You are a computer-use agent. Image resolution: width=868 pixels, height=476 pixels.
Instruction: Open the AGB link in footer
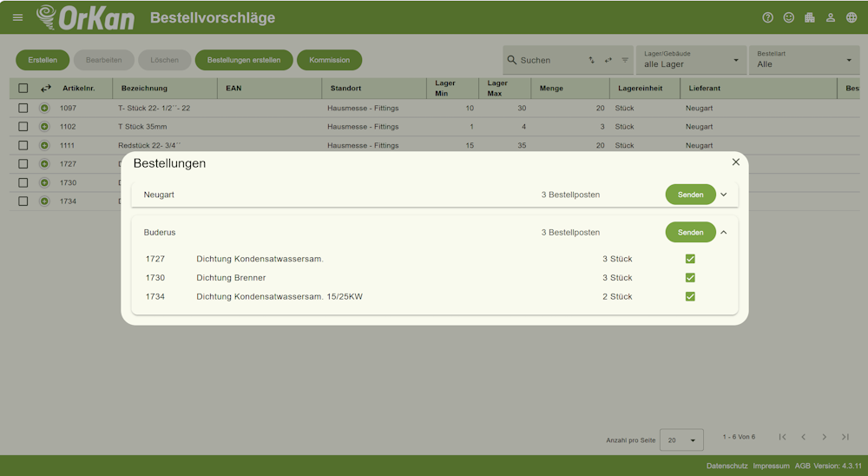802,466
